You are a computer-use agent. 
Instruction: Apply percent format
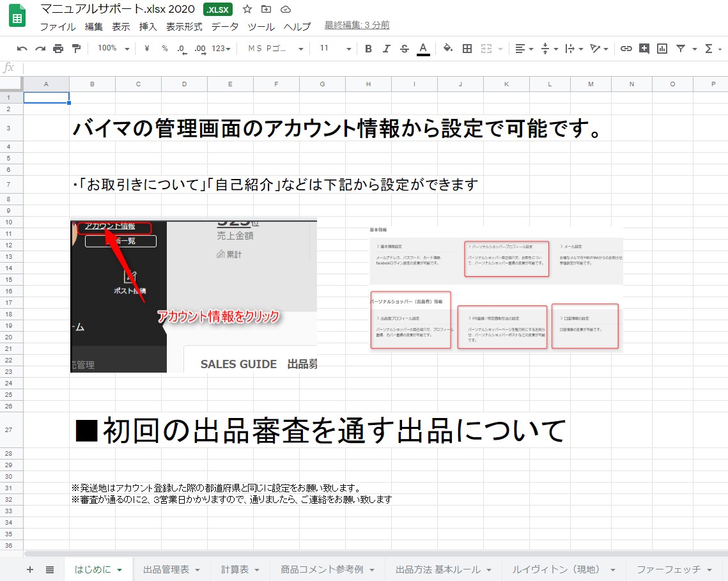[x=165, y=49]
